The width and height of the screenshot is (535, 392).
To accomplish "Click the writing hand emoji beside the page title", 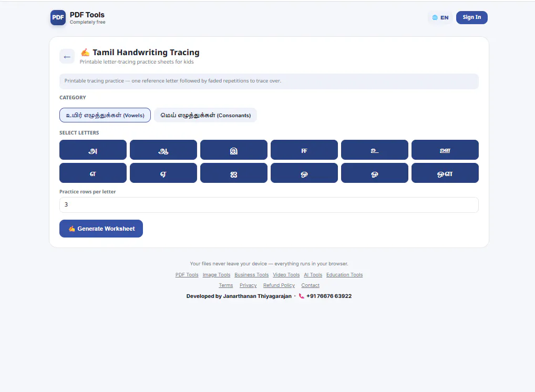I will [x=85, y=53].
